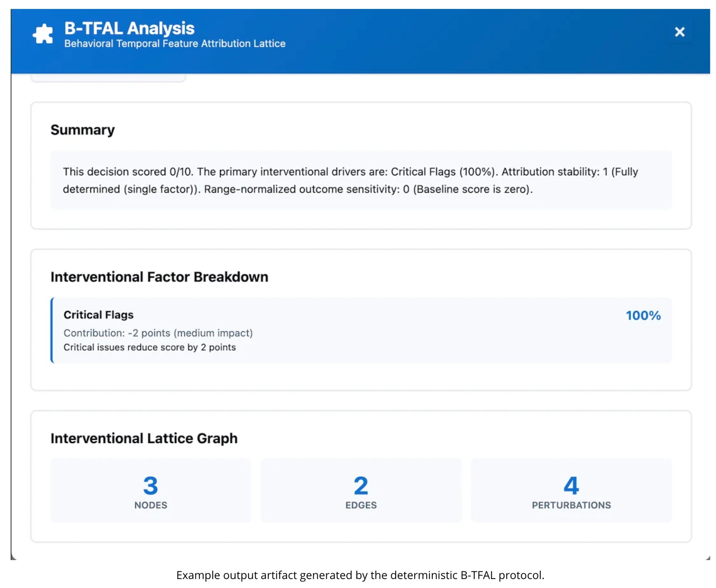Click the NODES label
The height and width of the screenshot is (588, 716).
[150, 505]
